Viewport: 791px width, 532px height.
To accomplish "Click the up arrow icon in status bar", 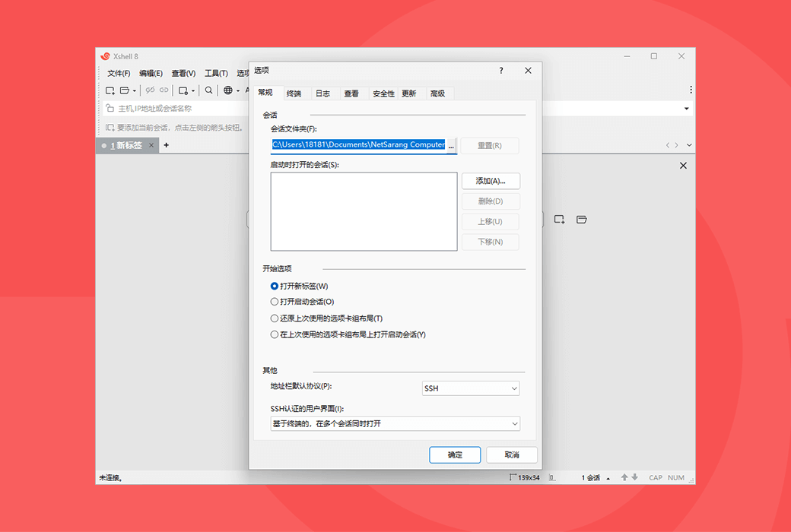I will pyautogui.click(x=624, y=477).
